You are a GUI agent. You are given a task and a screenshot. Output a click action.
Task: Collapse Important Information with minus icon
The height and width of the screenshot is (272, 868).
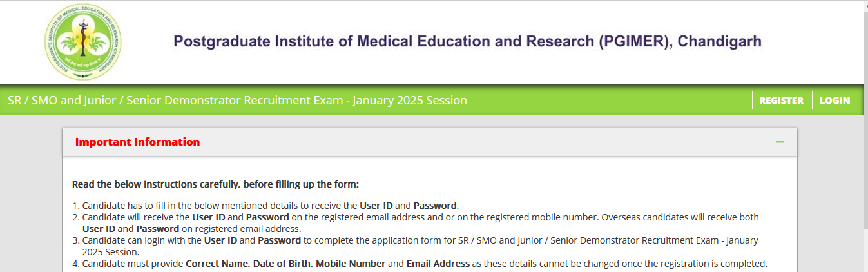pos(780,142)
